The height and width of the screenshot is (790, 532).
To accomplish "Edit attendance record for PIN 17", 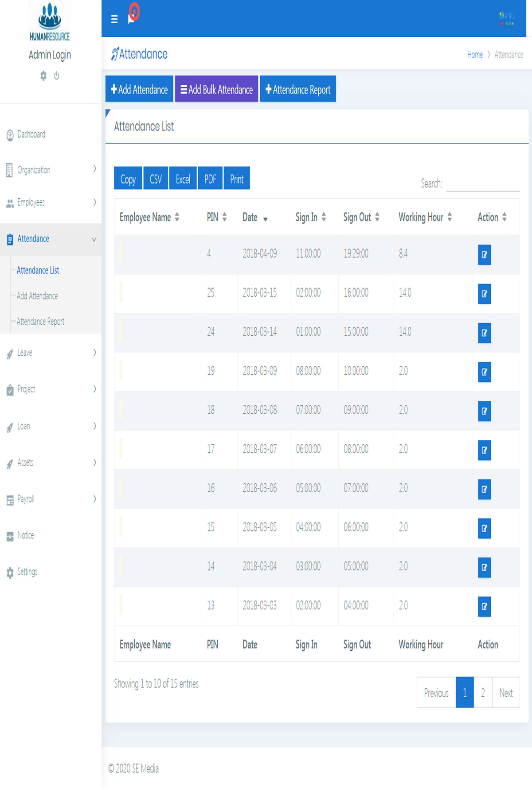I will [x=484, y=450].
